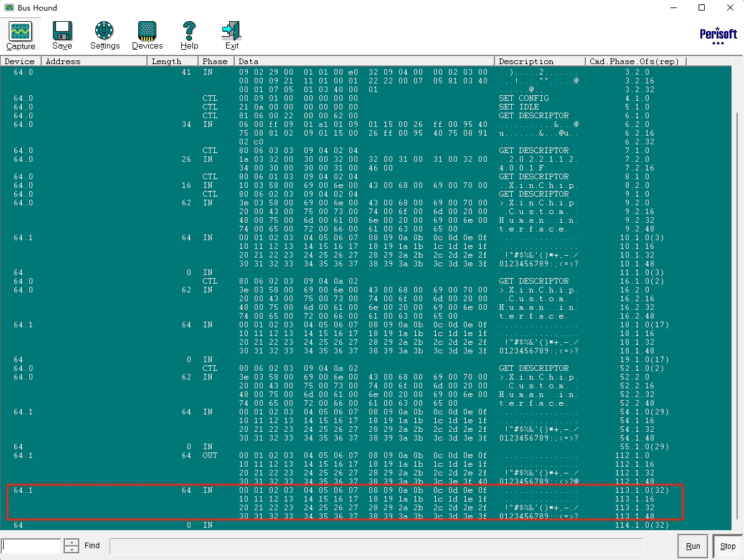The height and width of the screenshot is (560, 744).
Task: Select the SET CONFIG description row
Action: [365, 98]
